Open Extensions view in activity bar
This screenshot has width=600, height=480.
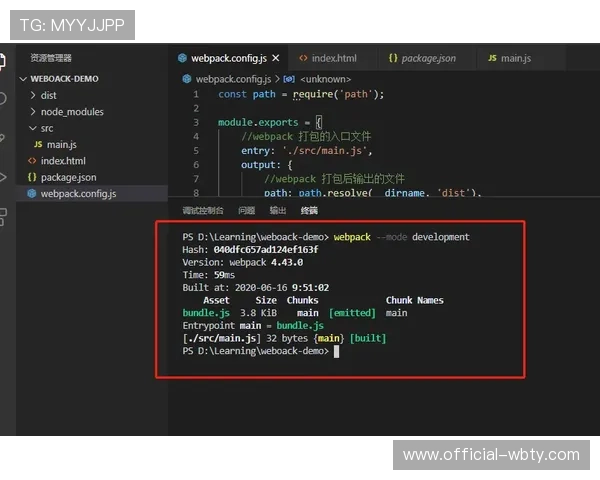[3, 215]
